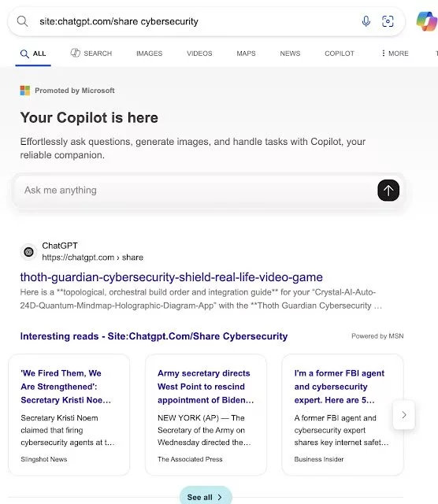Start voice search with the microphone icon

(x=366, y=21)
